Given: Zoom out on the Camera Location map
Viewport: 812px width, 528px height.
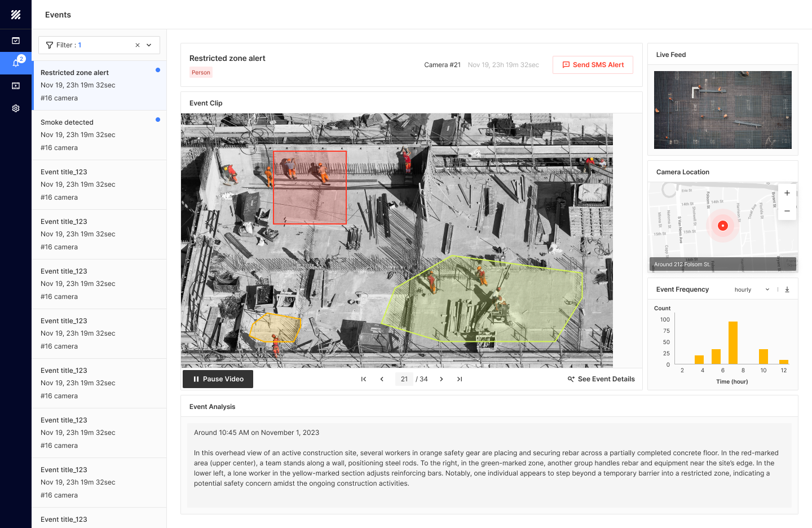Looking at the screenshot, I should [787, 211].
